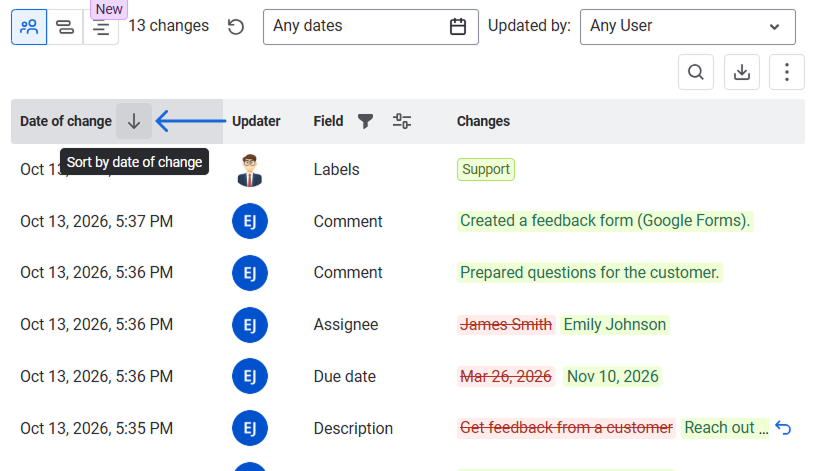Switch to the timeline view icon
817x471 pixels.
pyautogui.click(x=65, y=27)
